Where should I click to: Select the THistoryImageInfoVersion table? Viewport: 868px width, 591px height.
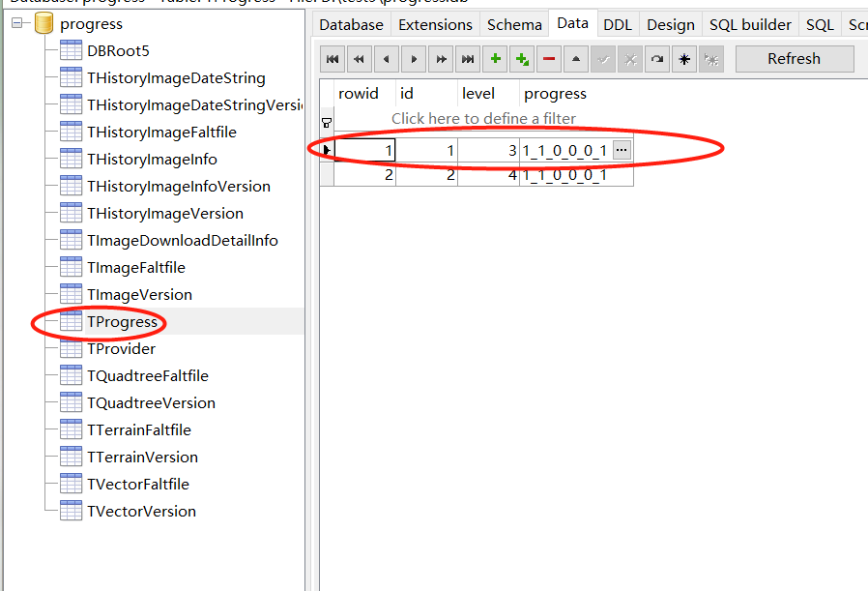pos(179,187)
